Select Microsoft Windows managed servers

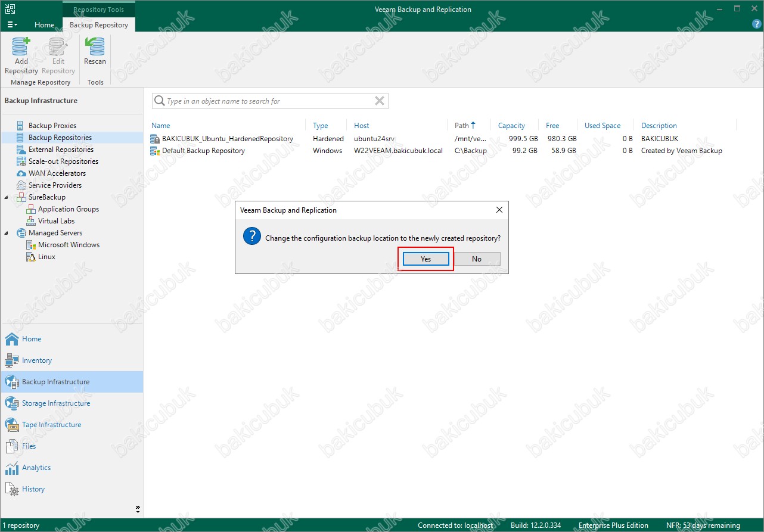69,245
